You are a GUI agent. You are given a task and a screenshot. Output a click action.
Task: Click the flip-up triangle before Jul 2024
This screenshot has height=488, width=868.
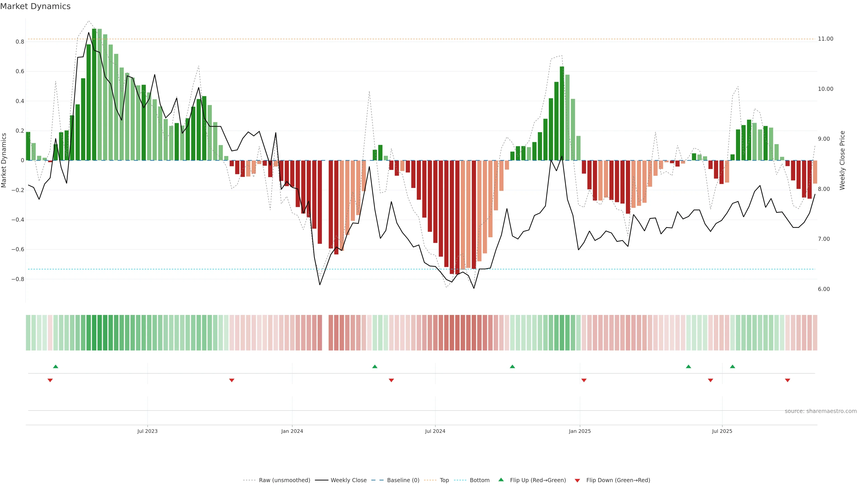coord(375,366)
